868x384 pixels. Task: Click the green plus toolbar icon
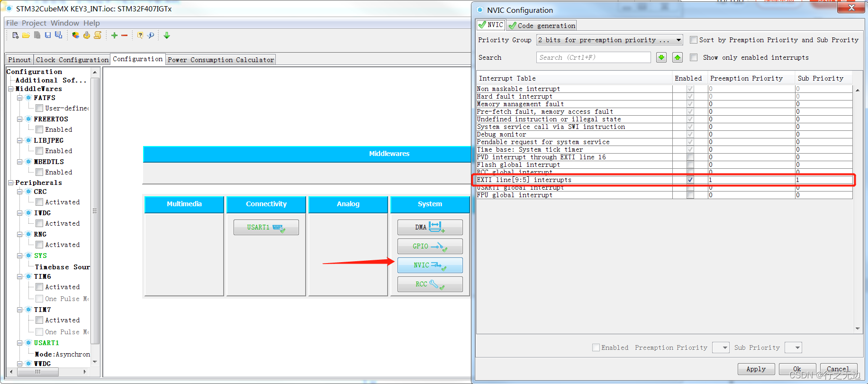[114, 36]
